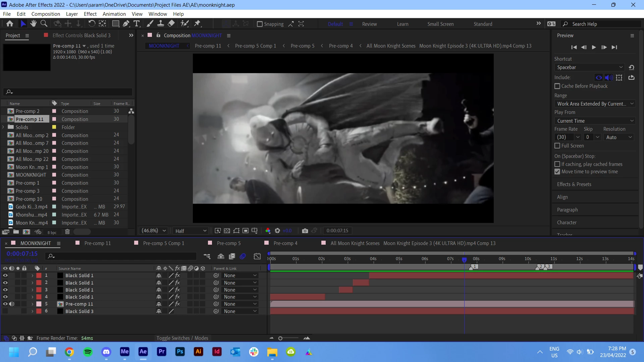Switch to Pre-comp 5 timeline tab
Image resolution: width=644 pixels, height=362 pixels.
tap(228, 243)
